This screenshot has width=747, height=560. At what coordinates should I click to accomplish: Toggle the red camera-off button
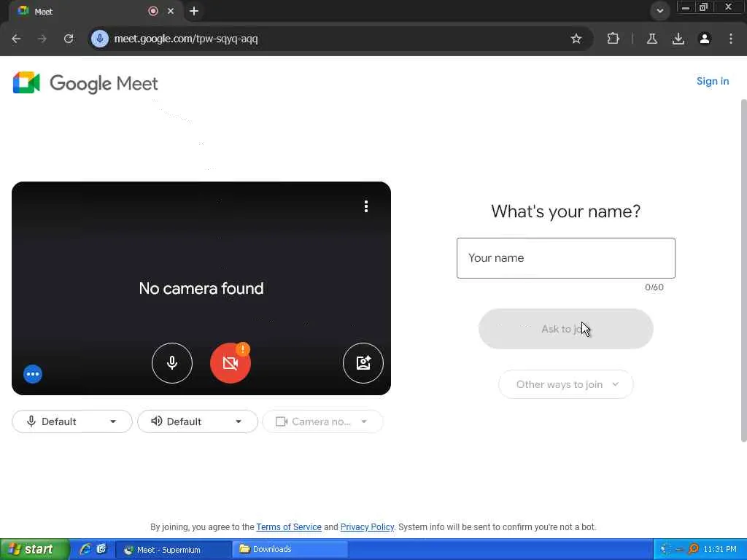231,363
